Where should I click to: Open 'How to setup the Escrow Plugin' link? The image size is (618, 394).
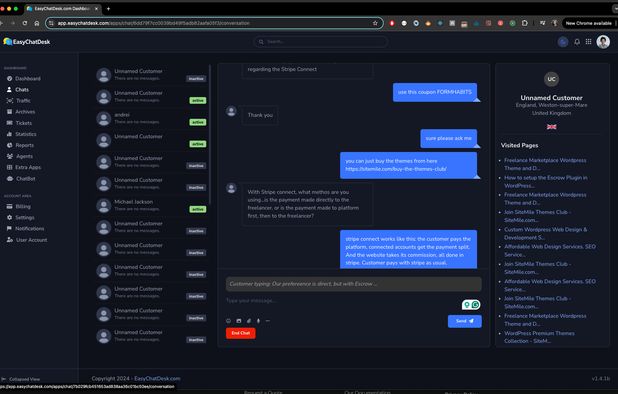tap(545, 182)
